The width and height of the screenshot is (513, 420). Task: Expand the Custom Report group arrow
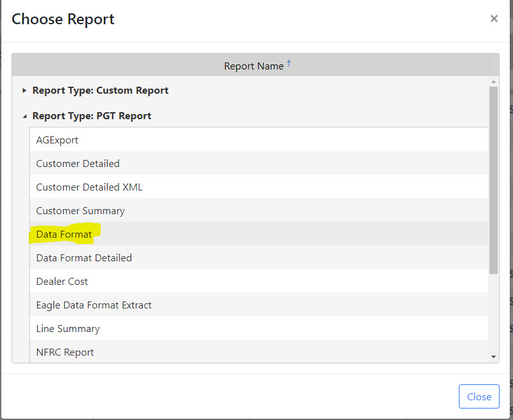tap(24, 91)
